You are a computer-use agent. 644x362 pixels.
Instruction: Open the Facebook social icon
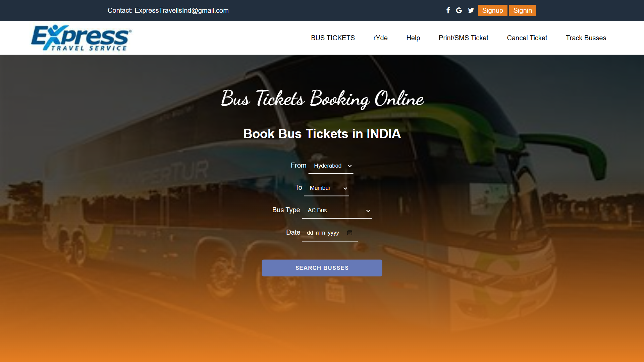[448, 10]
